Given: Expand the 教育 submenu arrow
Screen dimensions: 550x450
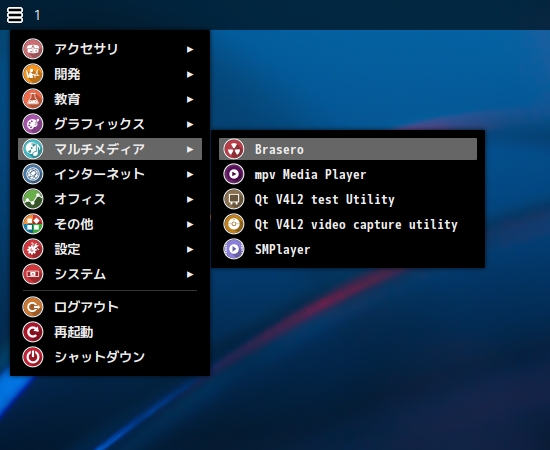Looking at the screenshot, I should (x=190, y=99).
